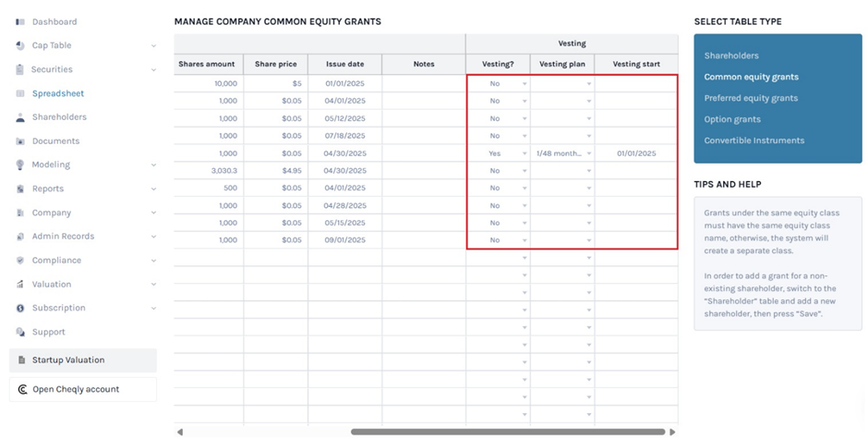Click the Documents icon in sidebar
The width and height of the screenshot is (868, 439).
[x=21, y=141]
